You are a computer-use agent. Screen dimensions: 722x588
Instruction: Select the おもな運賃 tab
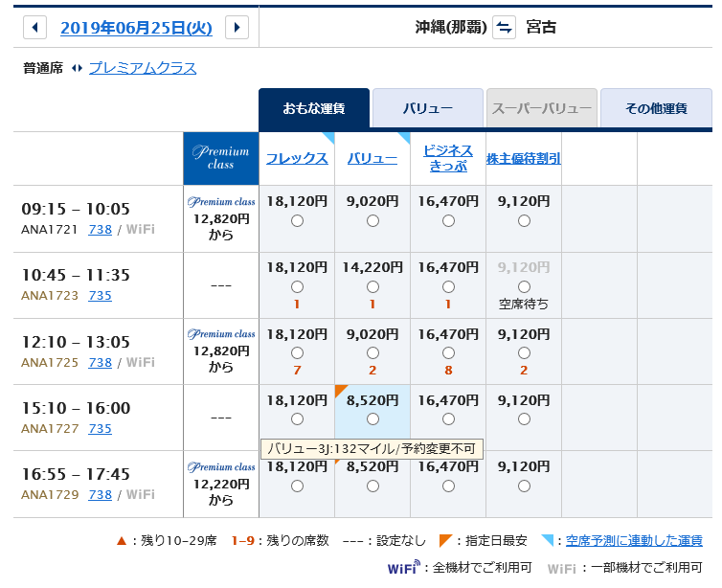[314, 108]
